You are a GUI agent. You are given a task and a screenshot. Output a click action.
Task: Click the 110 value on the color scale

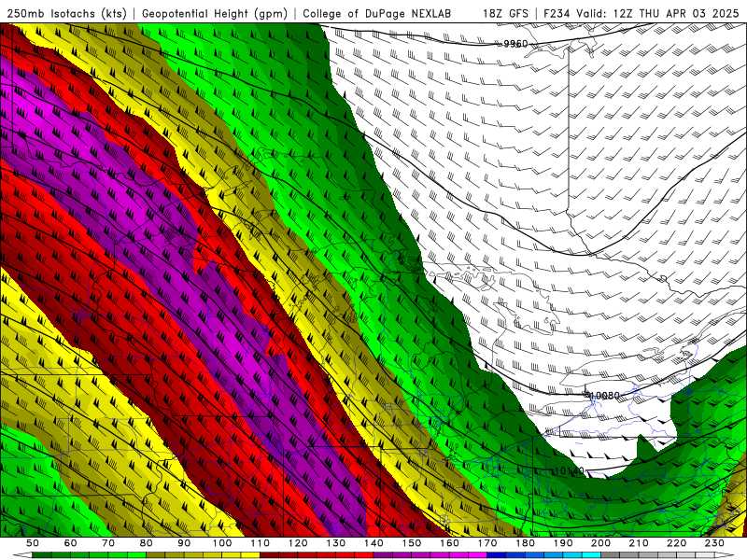click(x=261, y=543)
